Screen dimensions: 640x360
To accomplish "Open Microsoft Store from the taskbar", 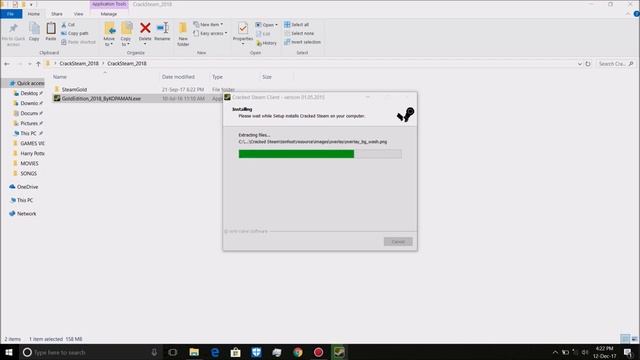I will pos(236,352).
